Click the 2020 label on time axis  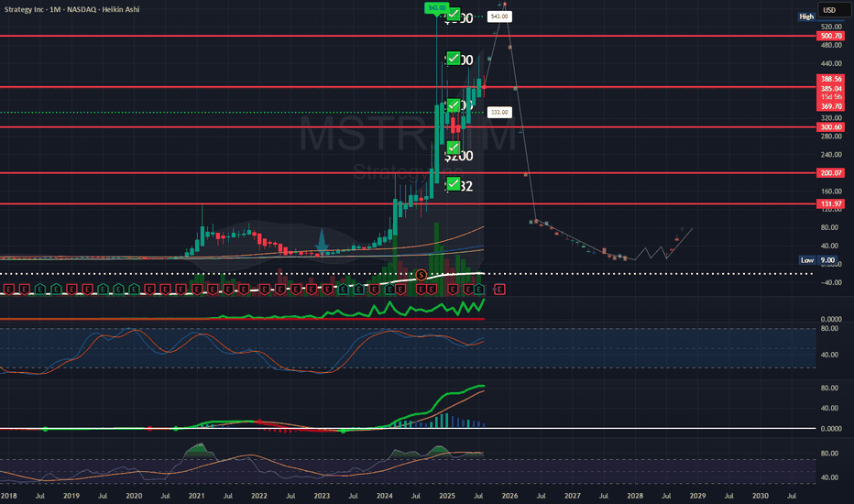coord(134,496)
